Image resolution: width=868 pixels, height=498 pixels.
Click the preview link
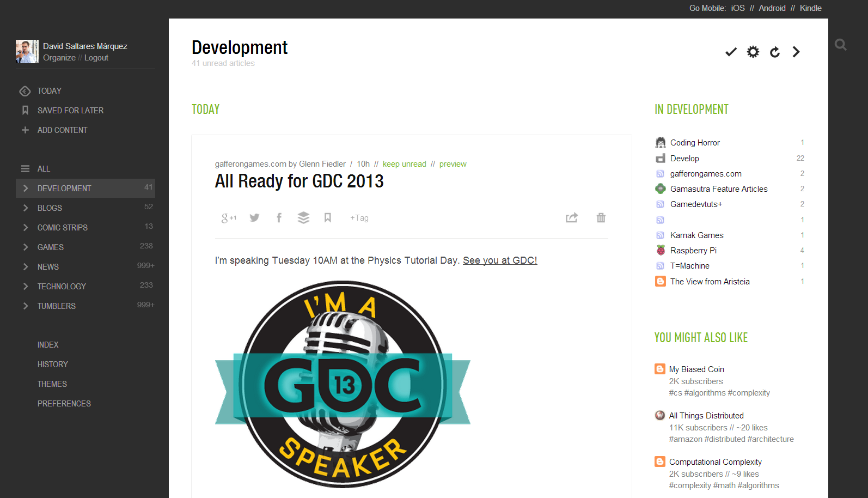tap(453, 164)
